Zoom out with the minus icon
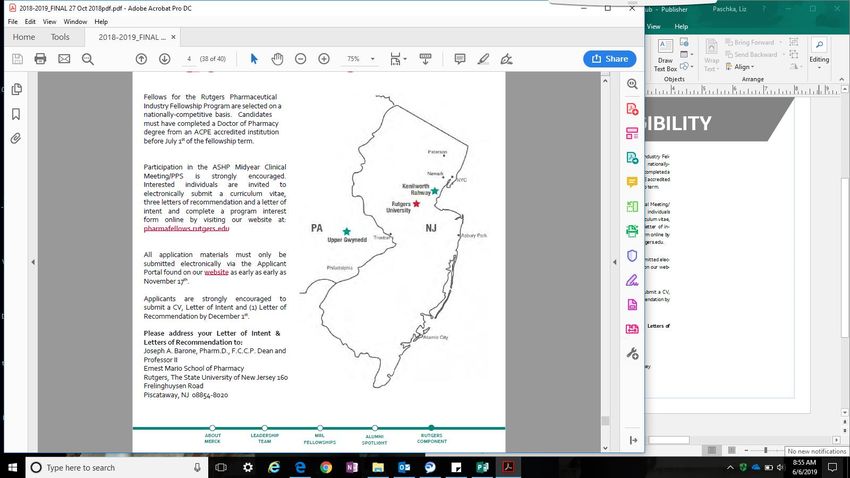The height and width of the screenshot is (478, 850). (300, 59)
